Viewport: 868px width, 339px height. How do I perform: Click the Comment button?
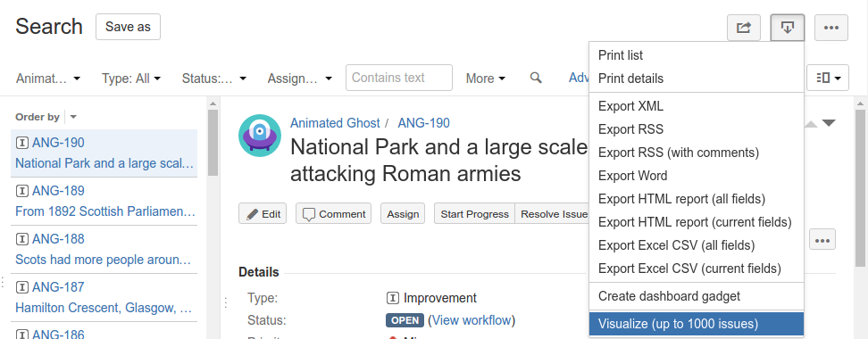(333, 214)
